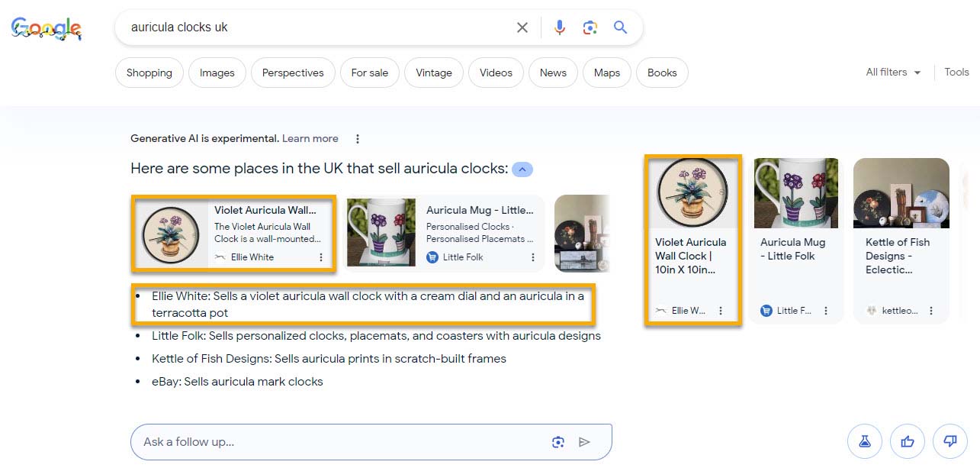Viewport: 980px width, 468px height.
Task: Select the Shopping filter chip
Action: pos(149,73)
